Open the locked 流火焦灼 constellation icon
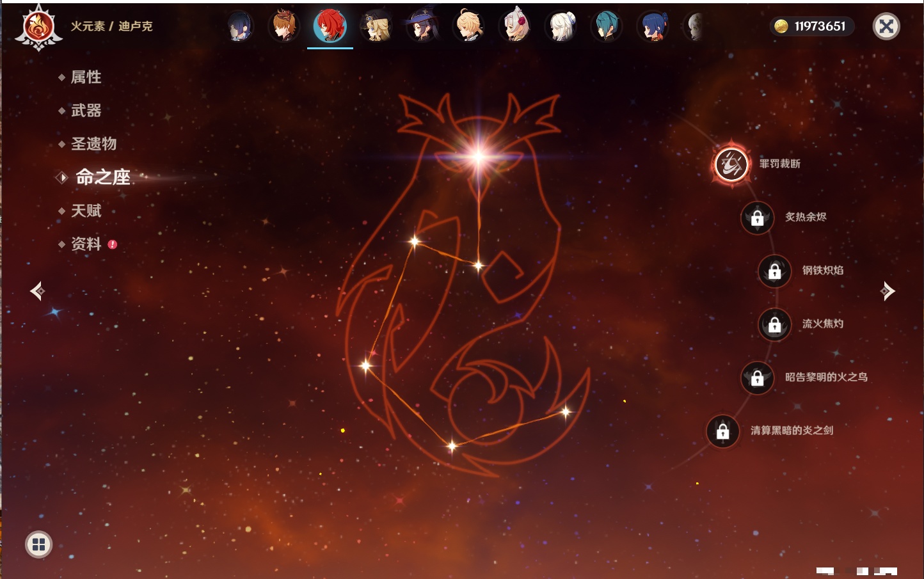Image resolution: width=924 pixels, height=579 pixels. [775, 324]
